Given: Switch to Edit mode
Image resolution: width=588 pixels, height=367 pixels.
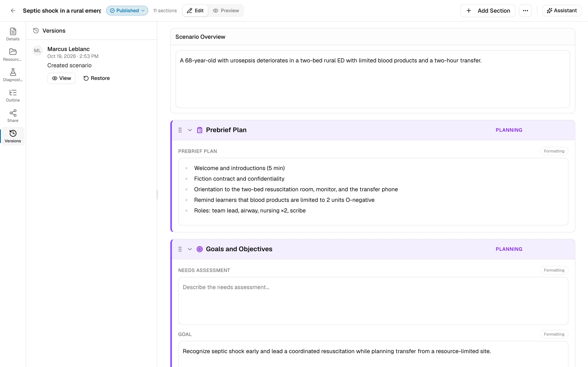Looking at the screenshot, I should (x=195, y=11).
